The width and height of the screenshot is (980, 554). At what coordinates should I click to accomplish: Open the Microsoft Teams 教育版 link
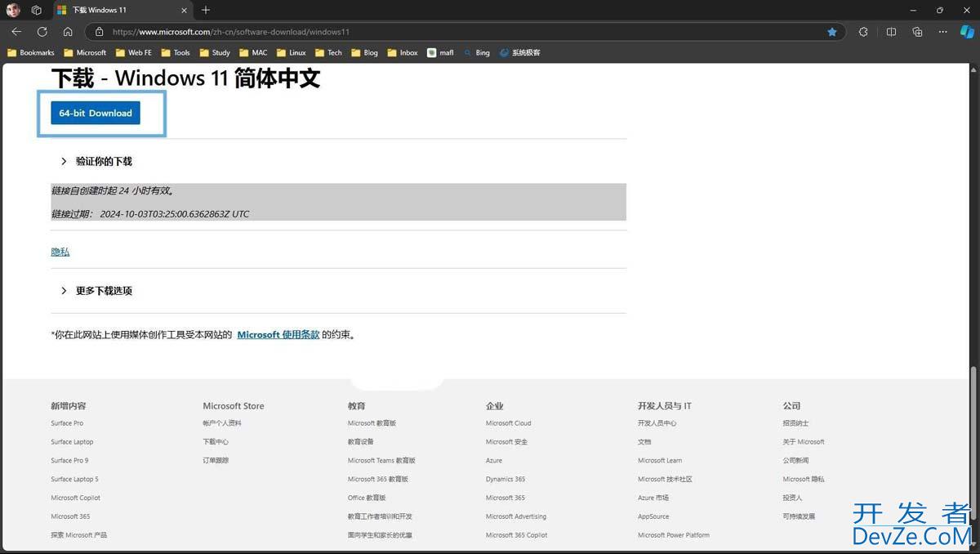(x=381, y=460)
